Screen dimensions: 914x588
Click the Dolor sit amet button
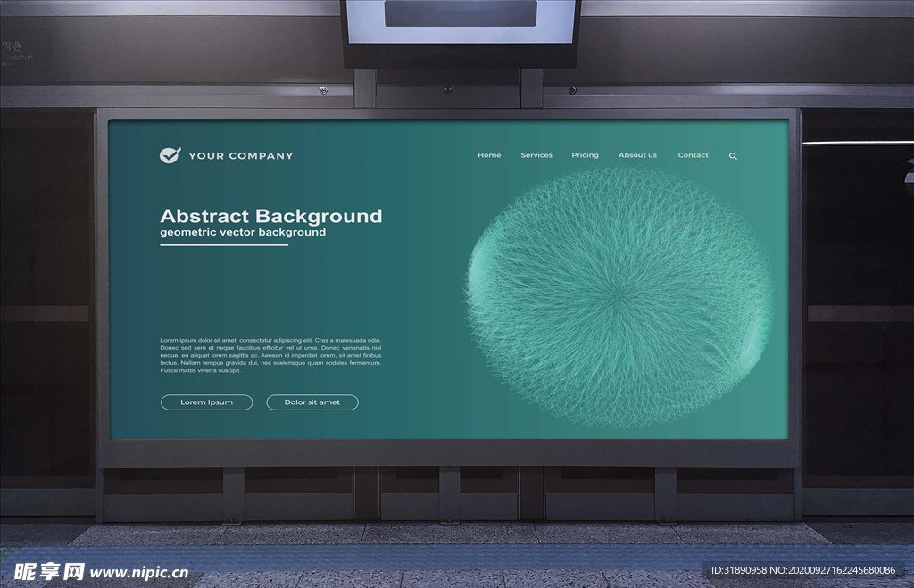312,402
